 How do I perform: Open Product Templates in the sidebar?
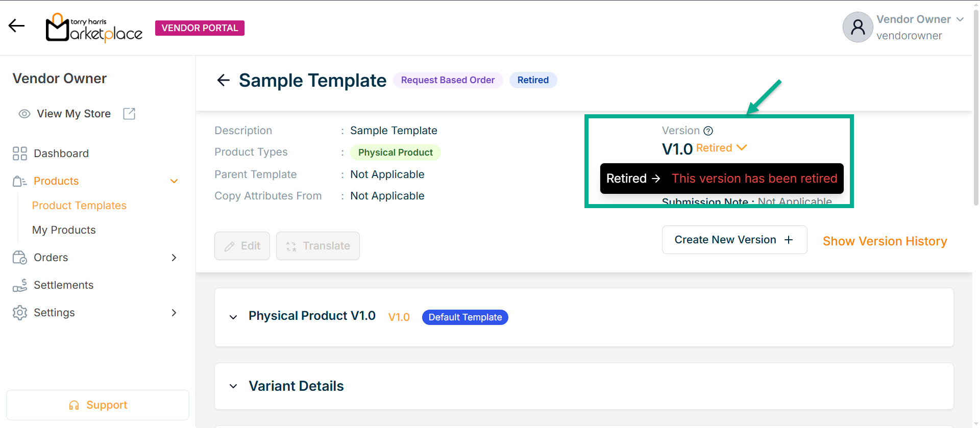click(x=79, y=206)
